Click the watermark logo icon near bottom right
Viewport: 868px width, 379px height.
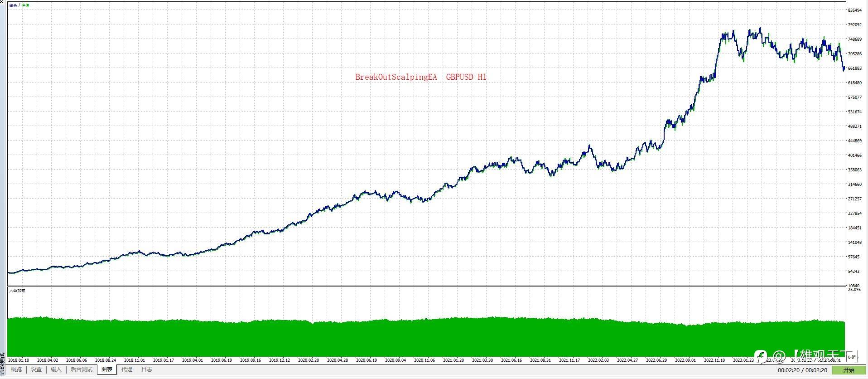(761, 356)
